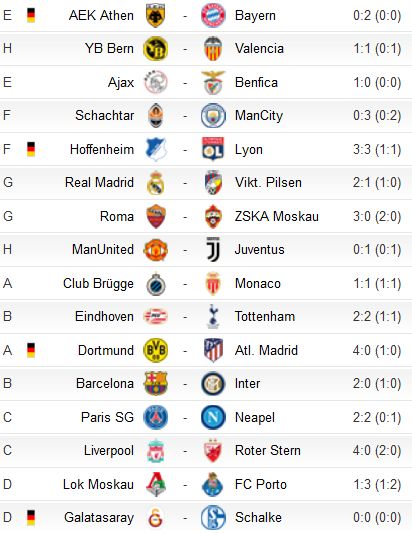This screenshot has width=412, height=533.
Task: Click the Paris SG club logo
Action: 156,417
